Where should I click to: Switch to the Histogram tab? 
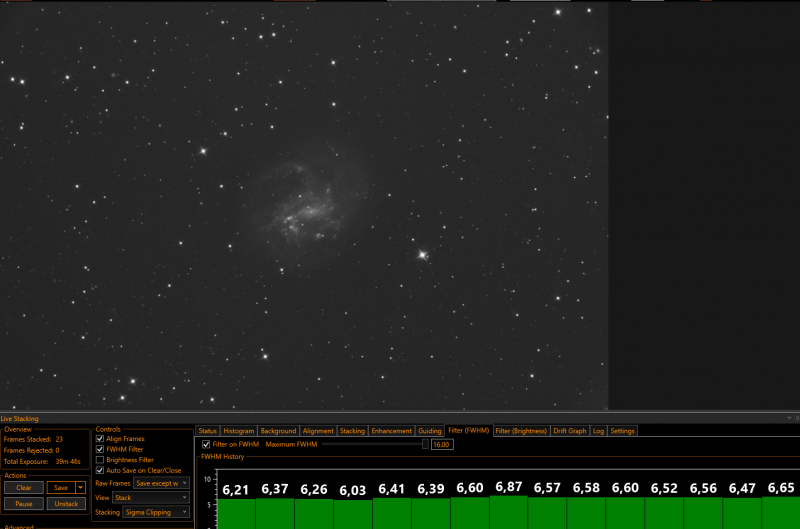click(x=239, y=431)
